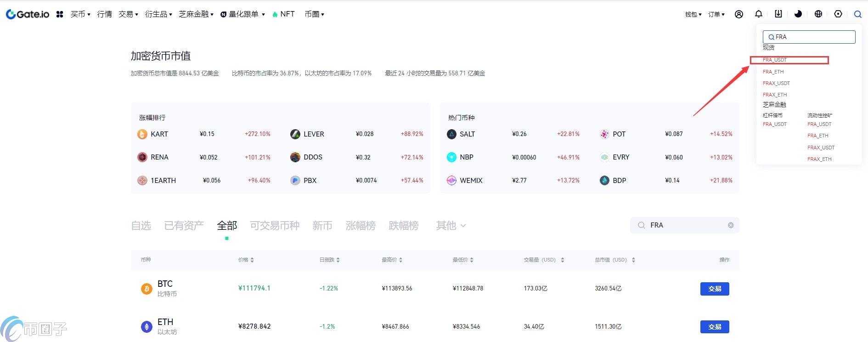868x342 pixels.
Task: Expand the 买币 dropdown menu
Action: click(x=80, y=14)
